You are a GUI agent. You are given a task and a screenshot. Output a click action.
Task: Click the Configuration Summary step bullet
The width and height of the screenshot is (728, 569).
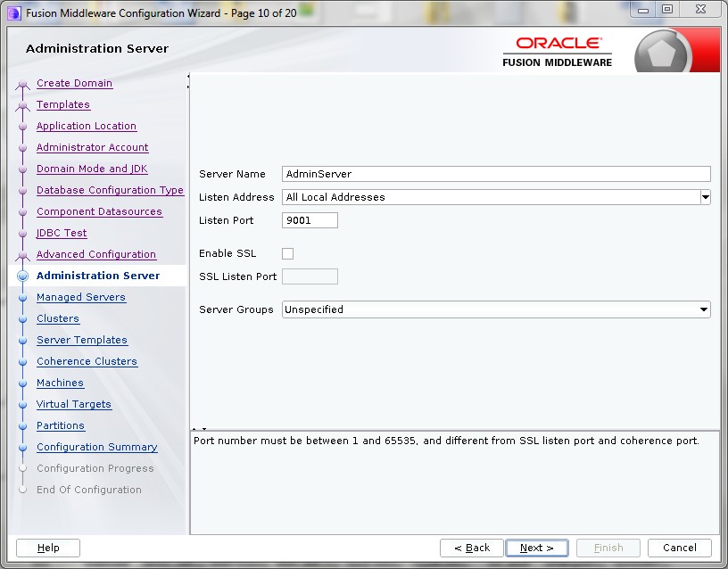point(22,448)
